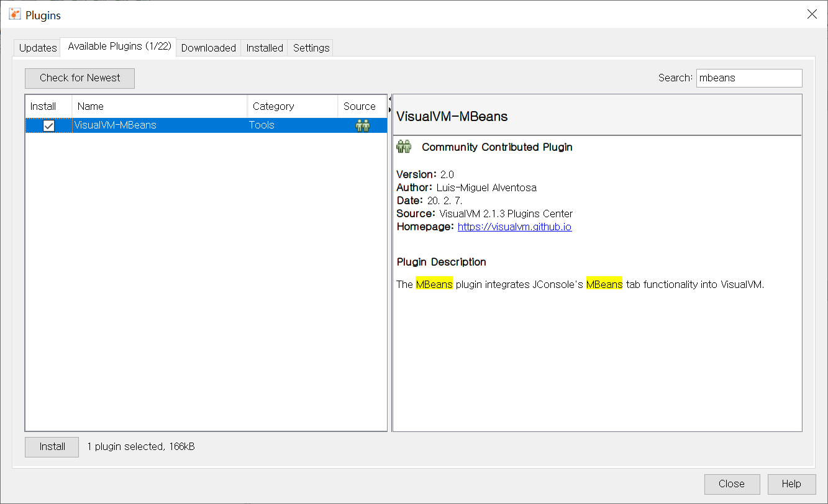Sort plugins by Source column header
The width and height of the screenshot is (828, 504).
pyautogui.click(x=362, y=106)
